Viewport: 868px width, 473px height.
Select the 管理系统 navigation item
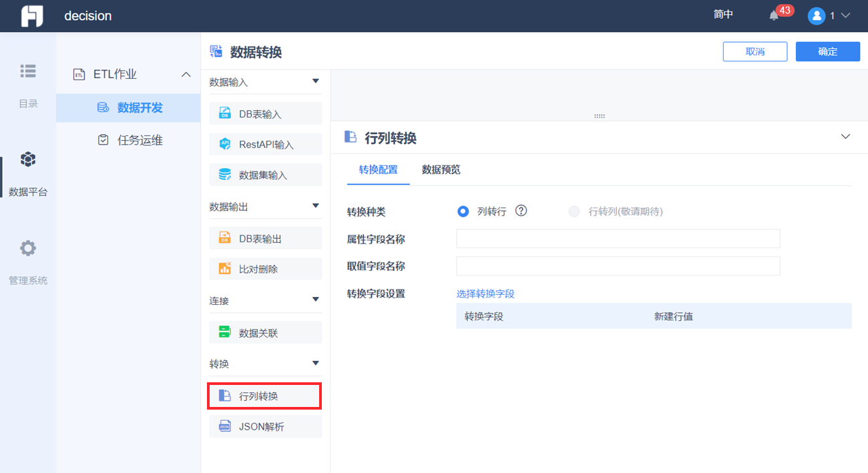28,262
